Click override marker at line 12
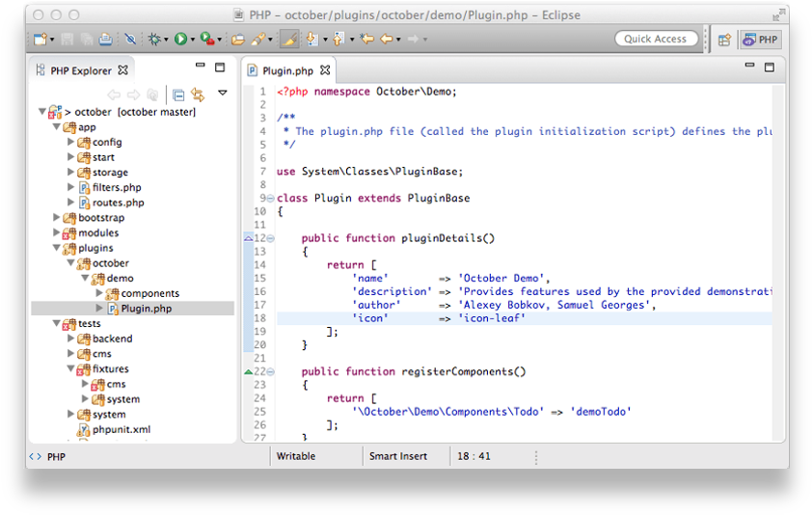The image size is (812, 515). coord(249,238)
